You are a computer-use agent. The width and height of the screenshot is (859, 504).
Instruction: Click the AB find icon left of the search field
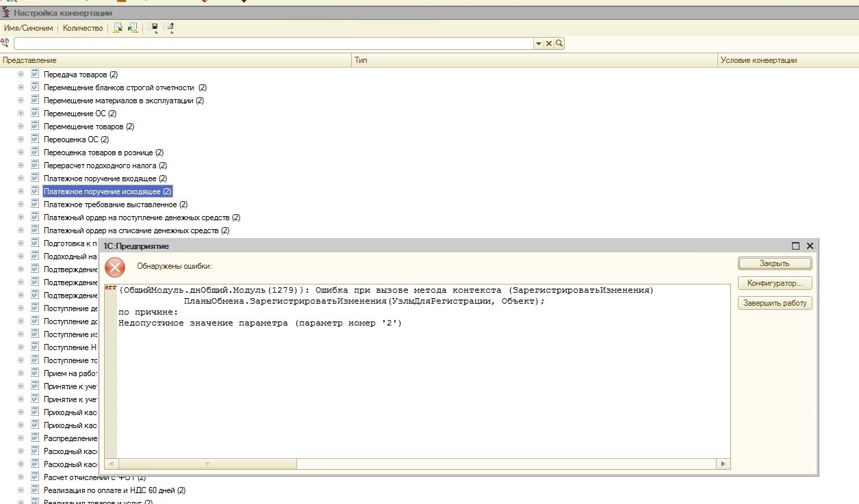pos(5,43)
